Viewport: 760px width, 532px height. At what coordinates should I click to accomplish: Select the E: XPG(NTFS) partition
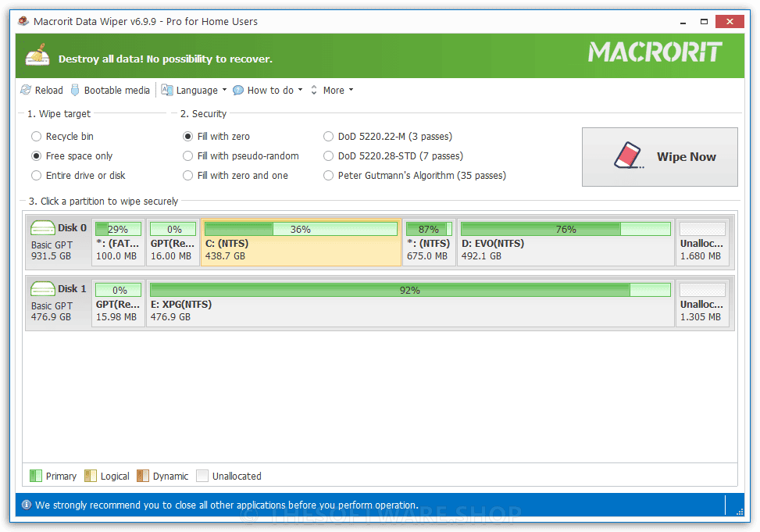pyautogui.click(x=410, y=303)
